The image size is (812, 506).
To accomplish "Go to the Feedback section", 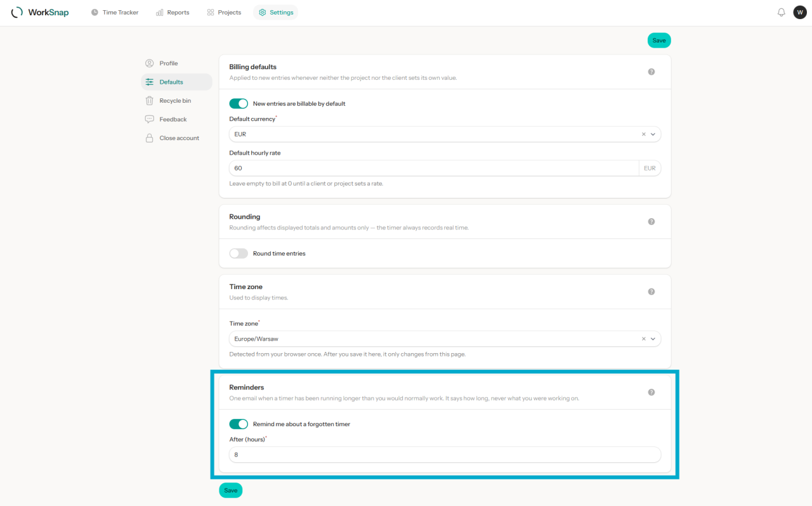I will [x=176, y=119].
